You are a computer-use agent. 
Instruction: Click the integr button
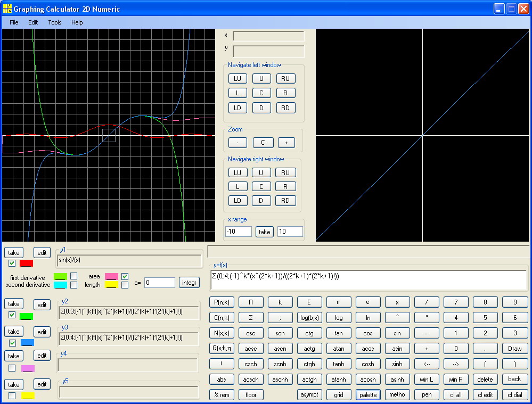190,283
